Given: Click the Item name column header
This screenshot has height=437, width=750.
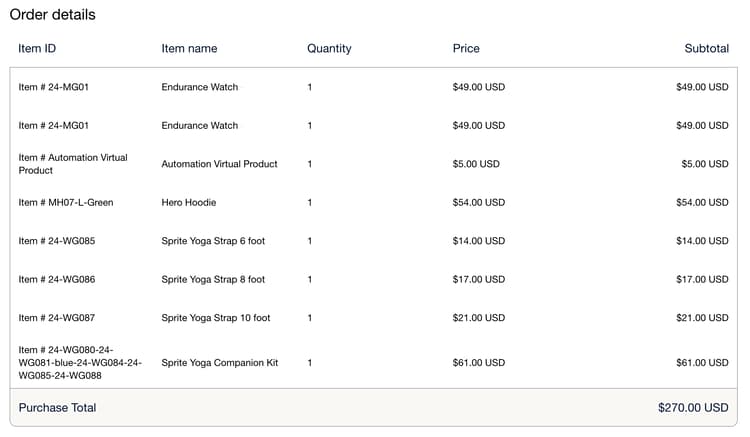Looking at the screenshot, I should tap(189, 48).
